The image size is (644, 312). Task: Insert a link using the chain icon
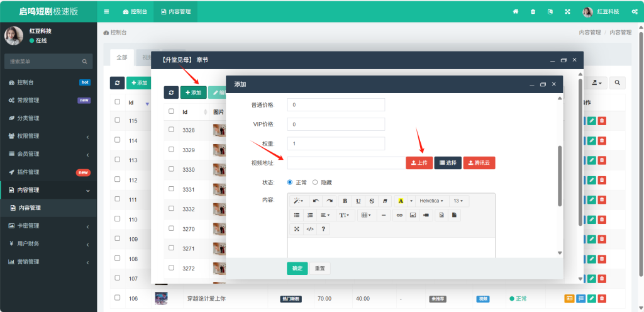pyautogui.click(x=399, y=215)
